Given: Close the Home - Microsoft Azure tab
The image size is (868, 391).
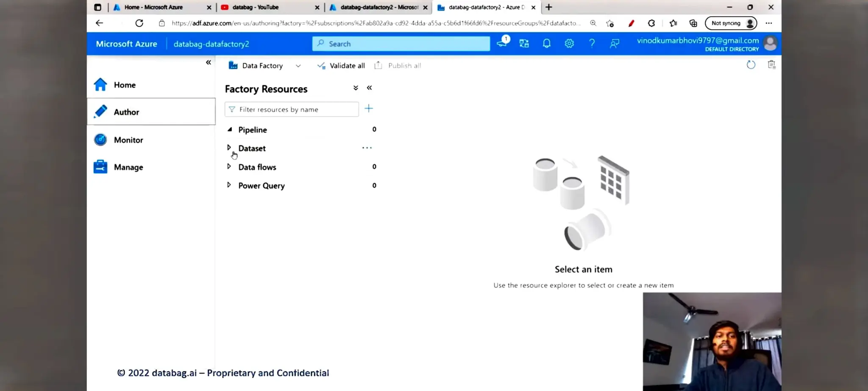Looking at the screenshot, I should point(209,7).
